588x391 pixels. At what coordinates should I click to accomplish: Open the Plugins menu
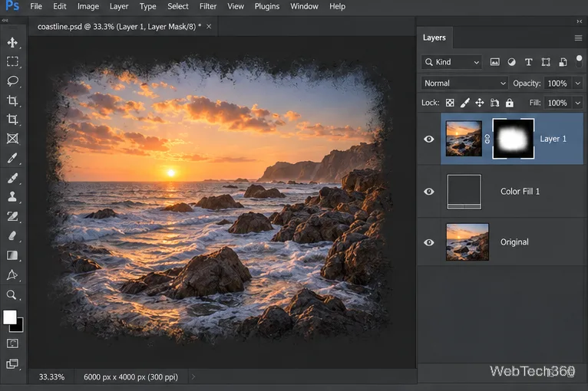(267, 6)
